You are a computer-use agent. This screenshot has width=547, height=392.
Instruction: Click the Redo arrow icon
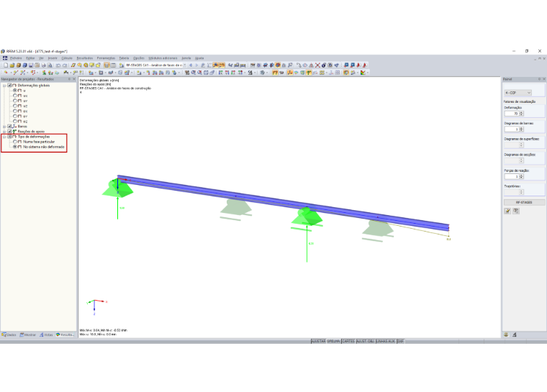(x=65, y=65)
